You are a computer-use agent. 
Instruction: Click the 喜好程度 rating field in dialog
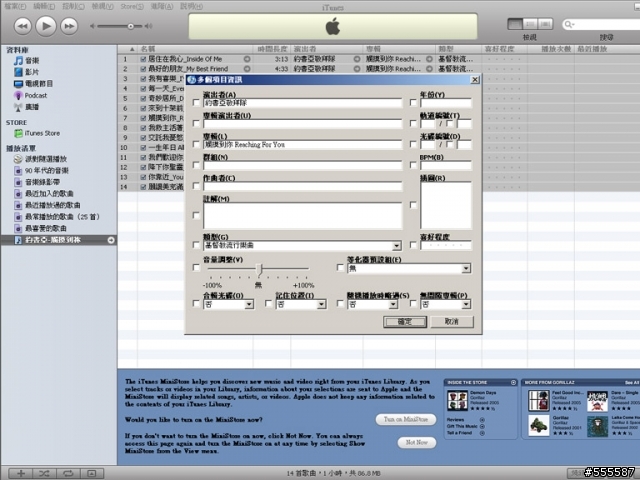click(x=446, y=245)
